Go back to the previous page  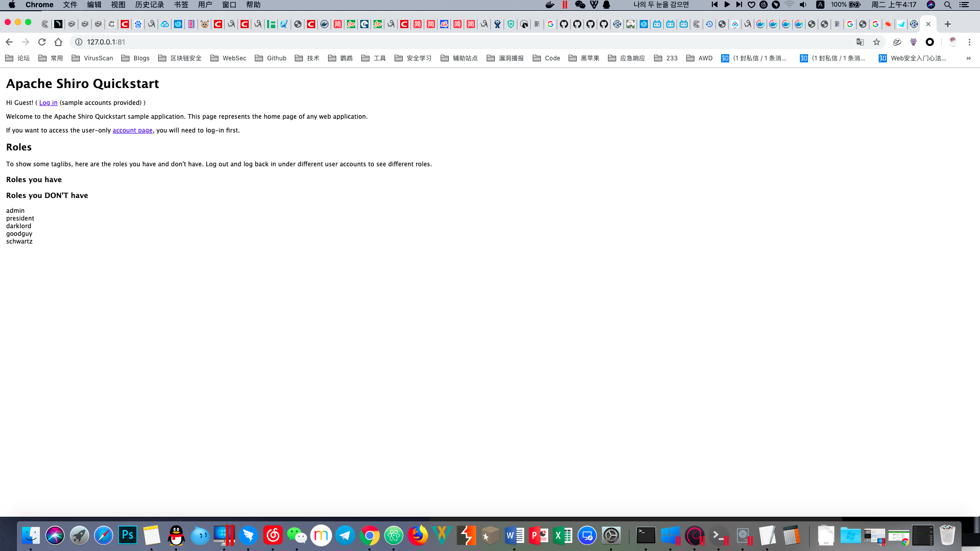coord(9,42)
